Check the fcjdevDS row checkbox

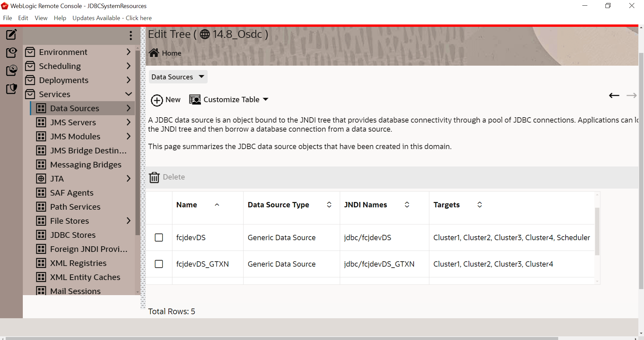click(x=159, y=237)
